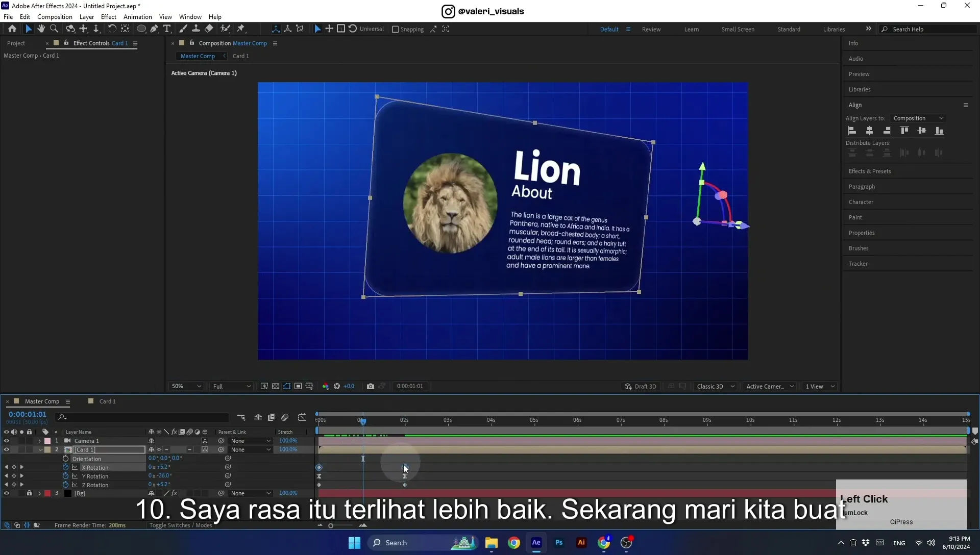
Task: Toggle X Rotation stopwatch
Action: [x=65, y=467]
